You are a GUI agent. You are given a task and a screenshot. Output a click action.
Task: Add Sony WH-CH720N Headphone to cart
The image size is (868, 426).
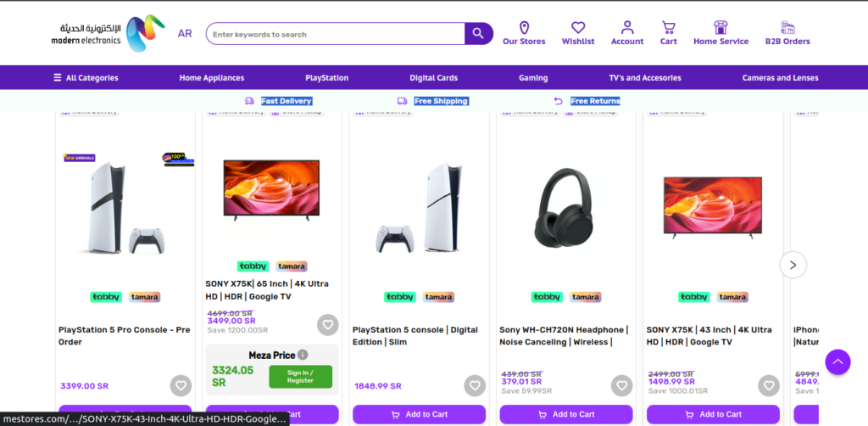565,414
